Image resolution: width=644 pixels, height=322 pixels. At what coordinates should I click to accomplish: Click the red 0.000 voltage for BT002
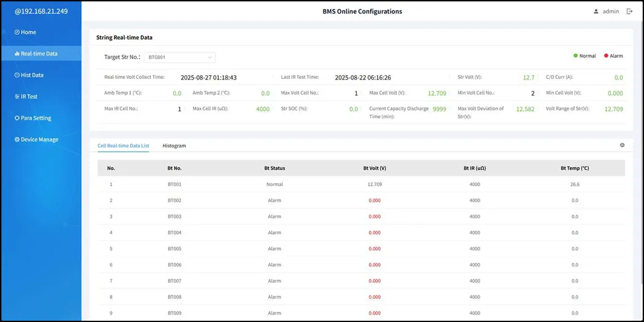375,200
